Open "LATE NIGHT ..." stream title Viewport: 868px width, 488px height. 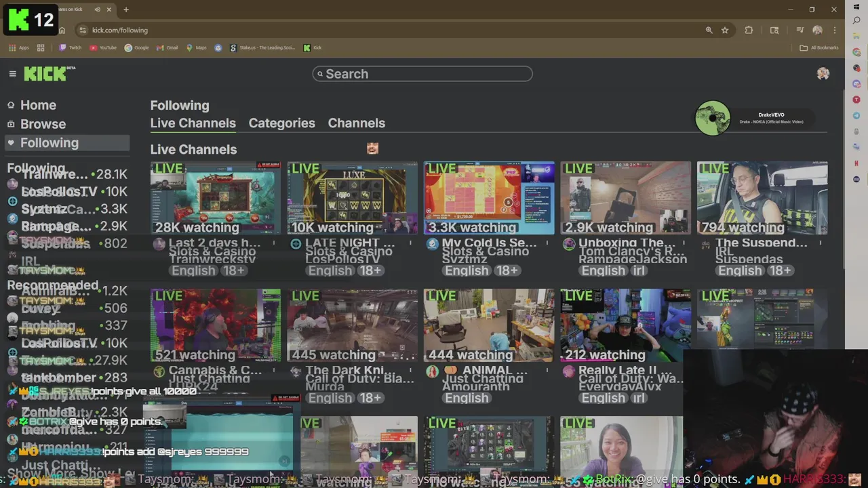point(350,243)
